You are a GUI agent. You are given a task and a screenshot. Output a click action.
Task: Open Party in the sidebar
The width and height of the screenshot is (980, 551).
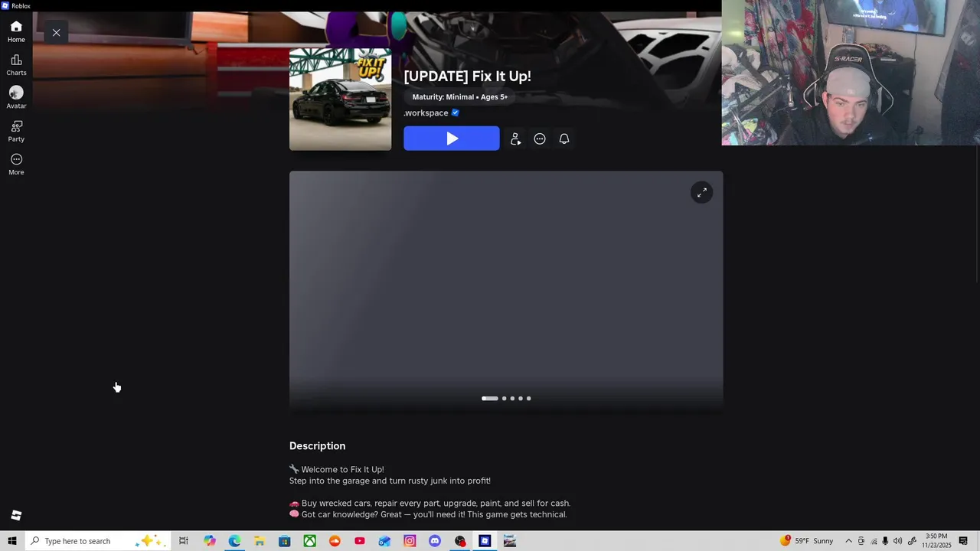click(16, 131)
